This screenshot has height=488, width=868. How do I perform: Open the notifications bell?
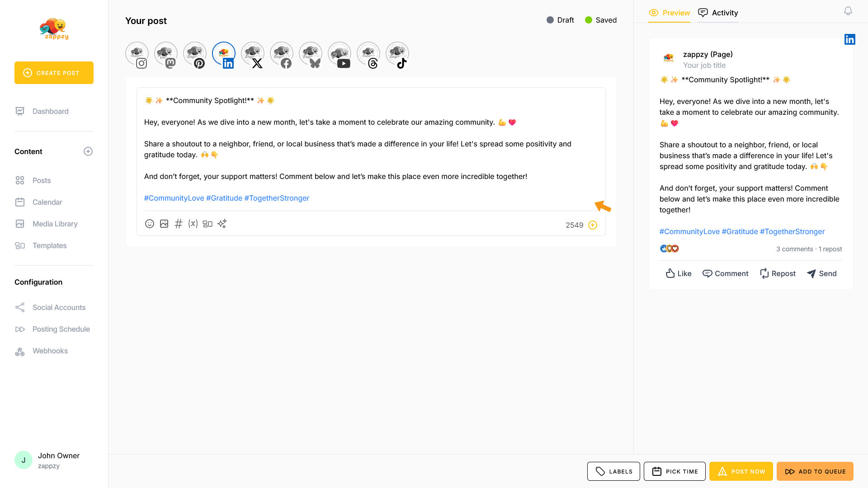tap(848, 11)
